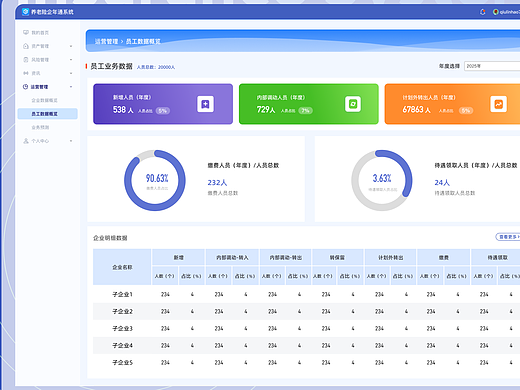Click the 729人 figure on the green card
This screenshot has width=520, height=390.
click(266, 110)
